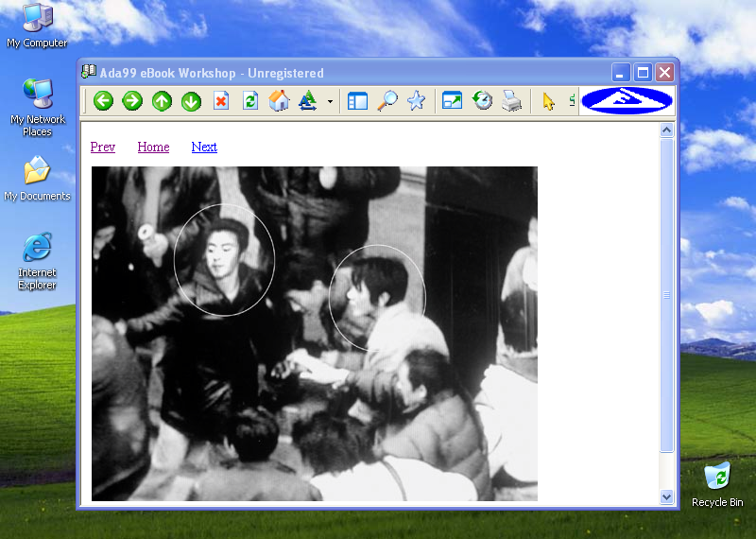Click the green Forward arrow button
Screen dimensions: 756x539
[x=132, y=101]
